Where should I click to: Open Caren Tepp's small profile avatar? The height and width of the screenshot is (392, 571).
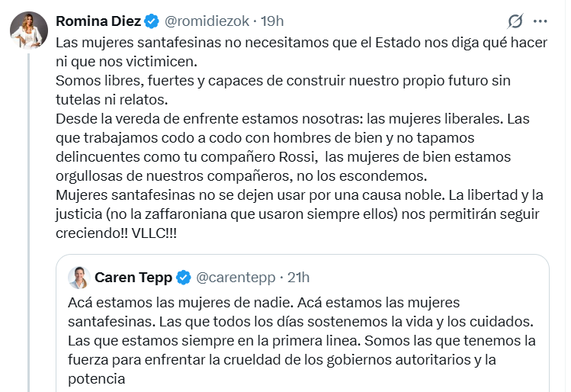point(79,277)
